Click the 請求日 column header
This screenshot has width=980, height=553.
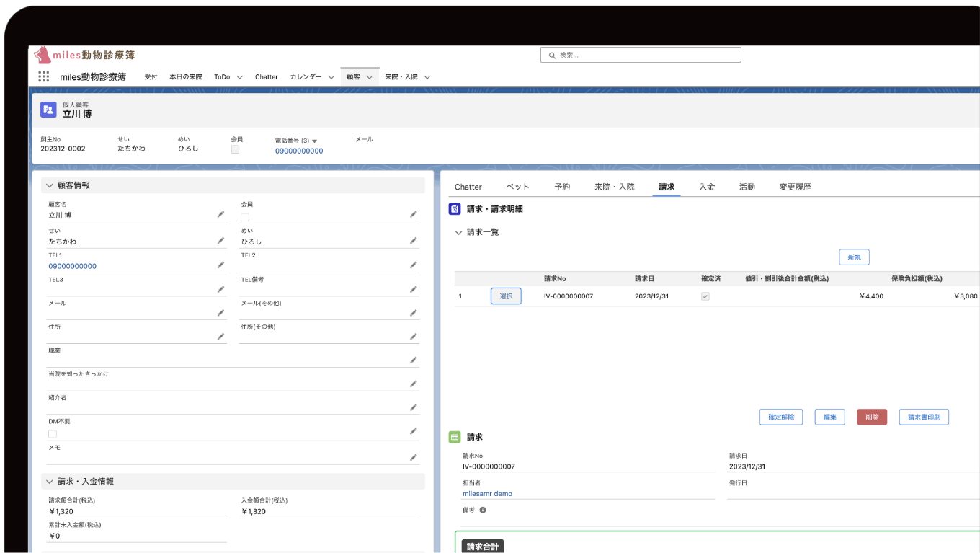coord(645,278)
